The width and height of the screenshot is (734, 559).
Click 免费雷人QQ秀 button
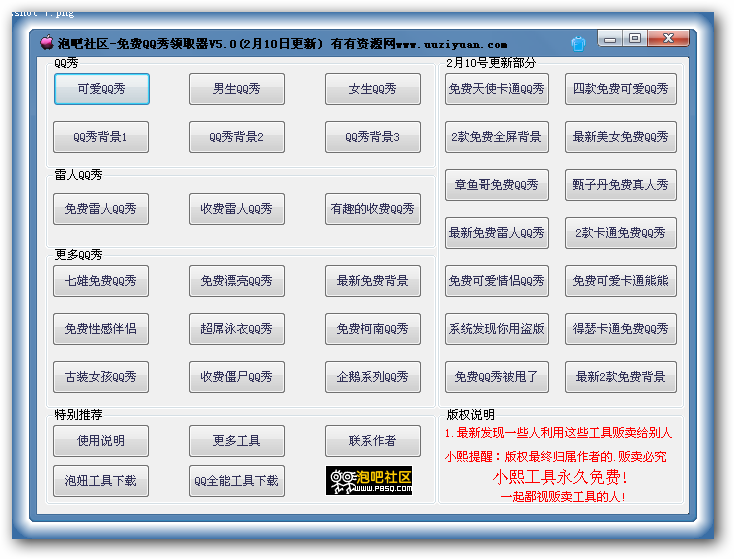point(101,209)
